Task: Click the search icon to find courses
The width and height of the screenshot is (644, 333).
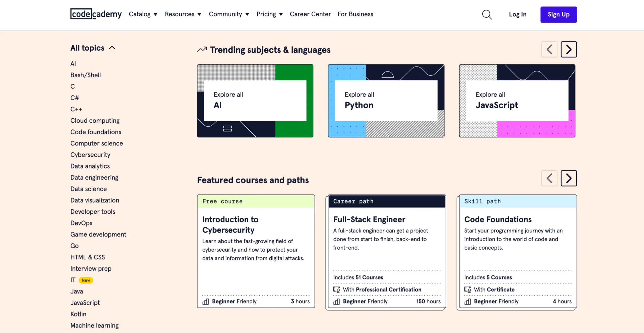Action: 487,14
